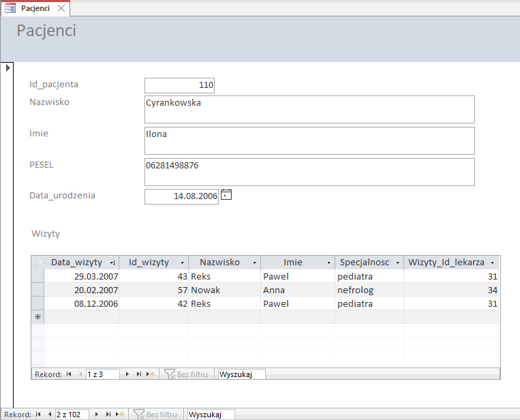Image resolution: width=520 pixels, height=420 pixels.
Task: Go to next visit in Wizyty navigator
Action: [127, 374]
